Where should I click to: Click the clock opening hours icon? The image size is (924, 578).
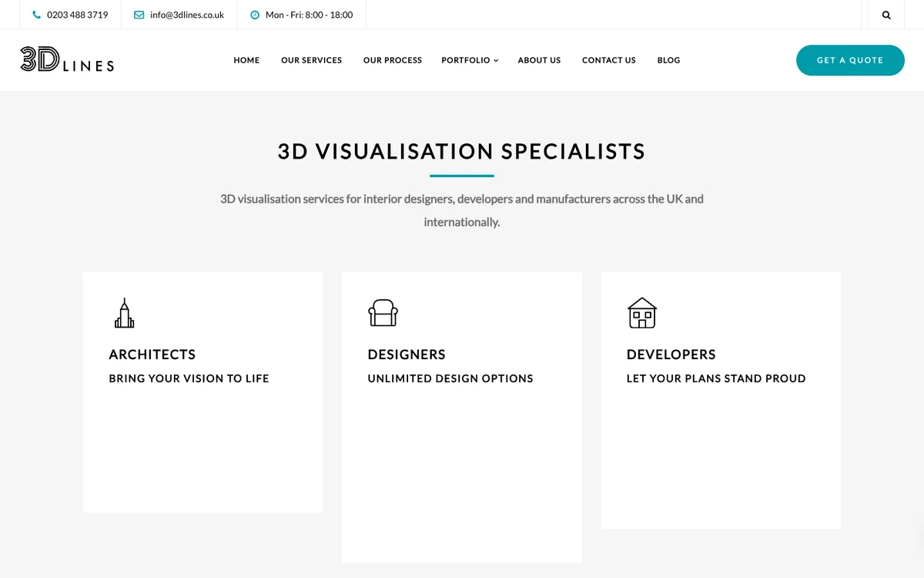point(255,15)
